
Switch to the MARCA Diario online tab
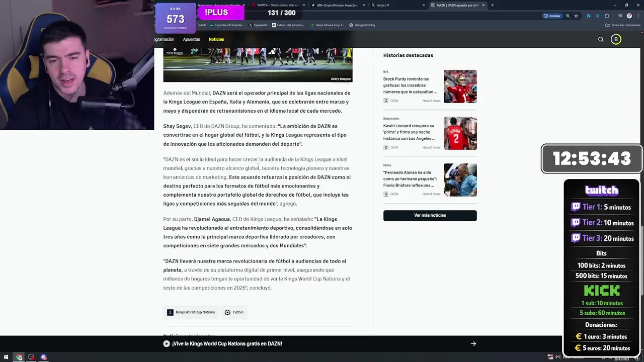[x=279, y=5]
